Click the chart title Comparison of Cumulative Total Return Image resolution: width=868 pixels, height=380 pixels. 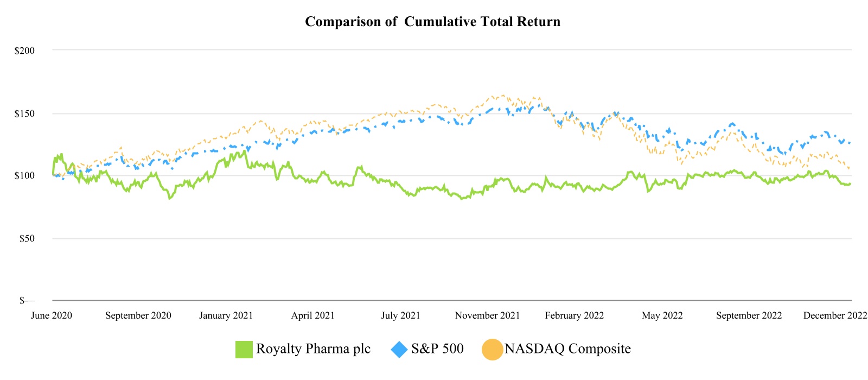pyautogui.click(x=432, y=22)
